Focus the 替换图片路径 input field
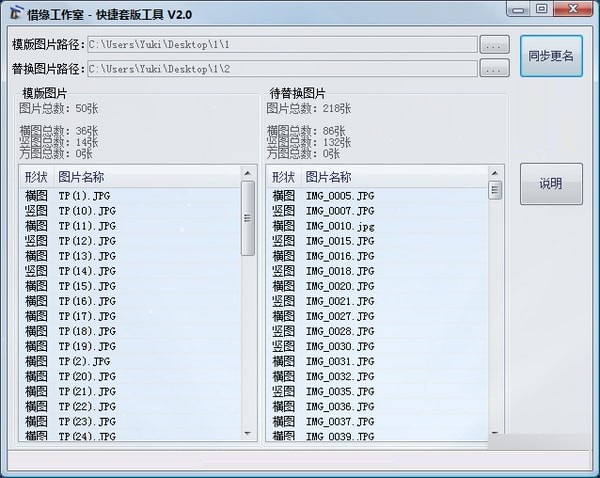The width and height of the screenshot is (600, 478). point(282,69)
